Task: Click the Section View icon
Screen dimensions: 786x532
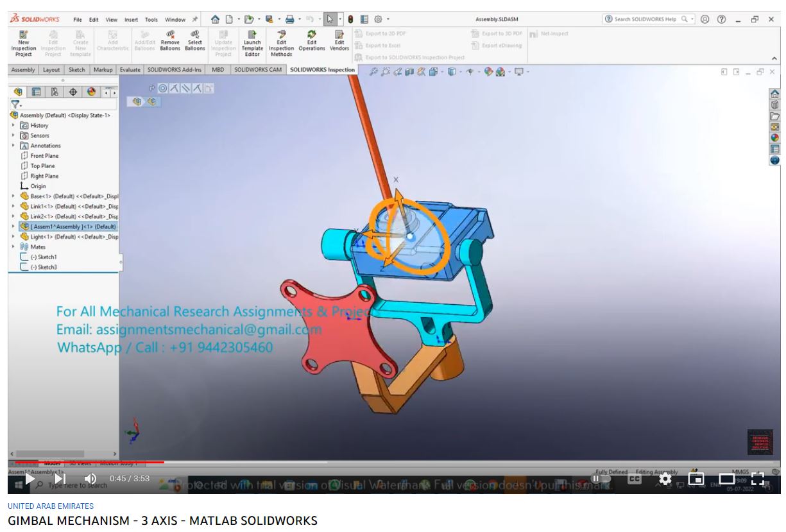Action: pyautogui.click(x=409, y=72)
